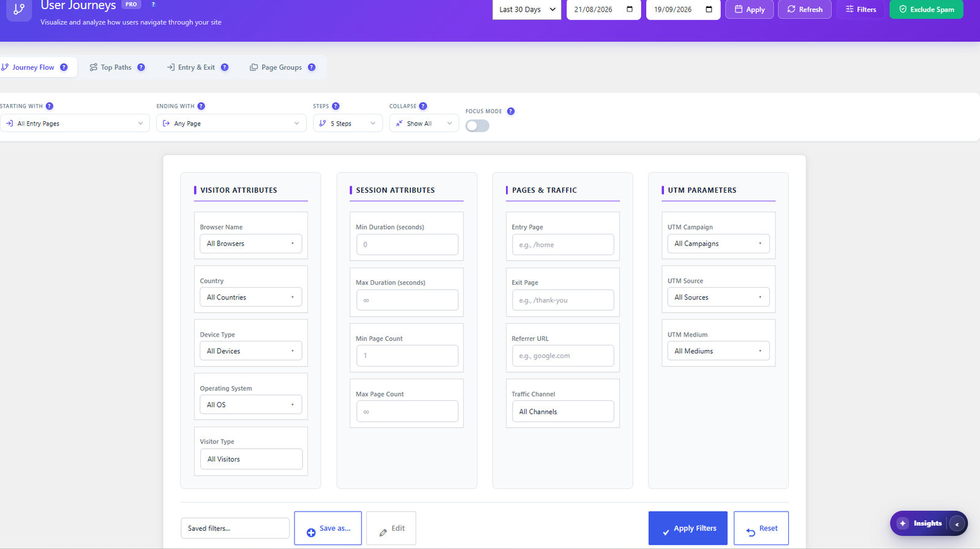Click the Entry Page input field
The width and height of the screenshot is (980, 549).
563,245
